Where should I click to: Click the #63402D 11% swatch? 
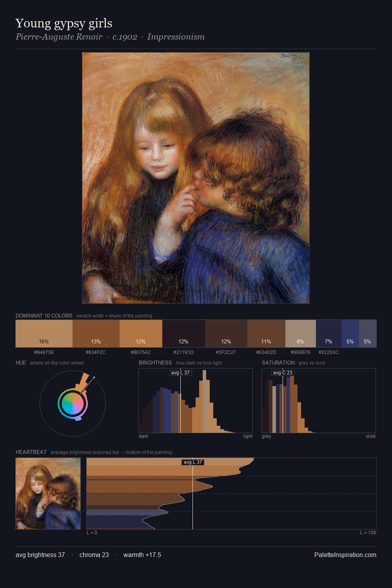[x=266, y=334]
